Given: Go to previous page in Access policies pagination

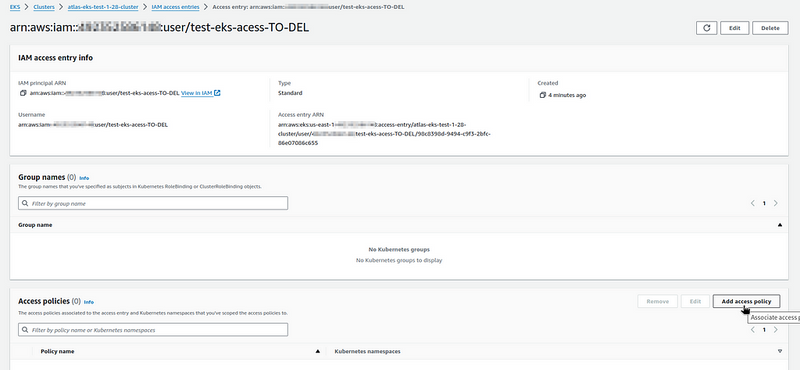Looking at the screenshot, I should click(x=753, y=330).
